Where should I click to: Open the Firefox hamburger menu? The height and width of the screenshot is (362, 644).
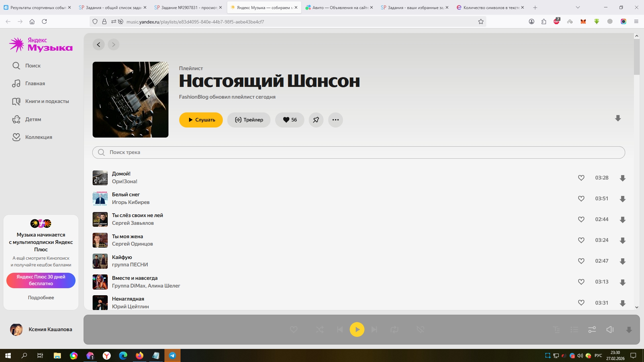(x=636, y=21)
